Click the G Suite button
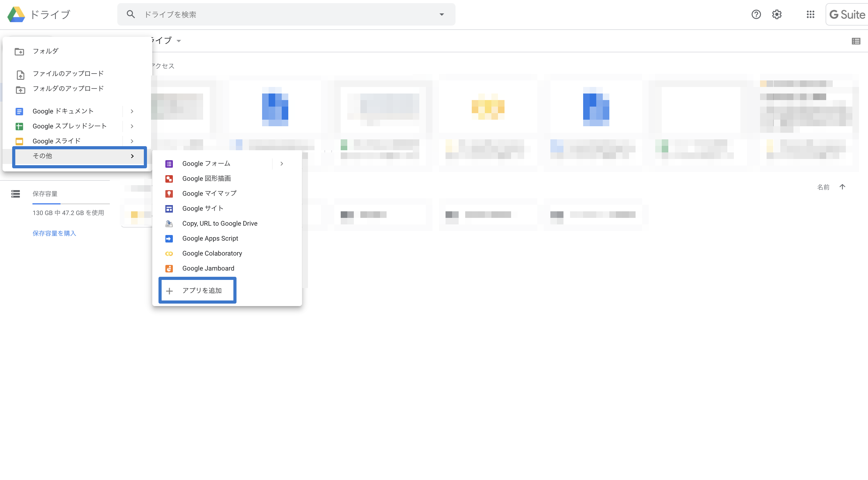Screen dimensions: 868x480 [x=847, y=14]
